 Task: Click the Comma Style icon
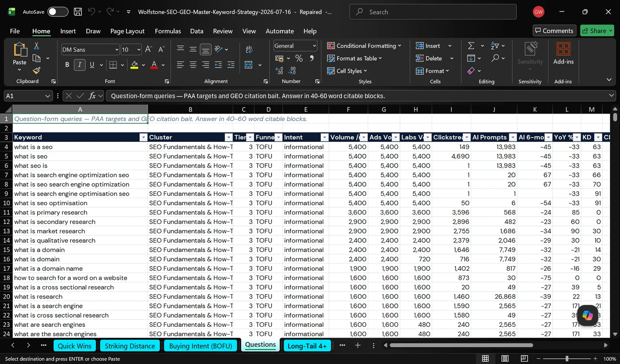click(x=312, y=58)
